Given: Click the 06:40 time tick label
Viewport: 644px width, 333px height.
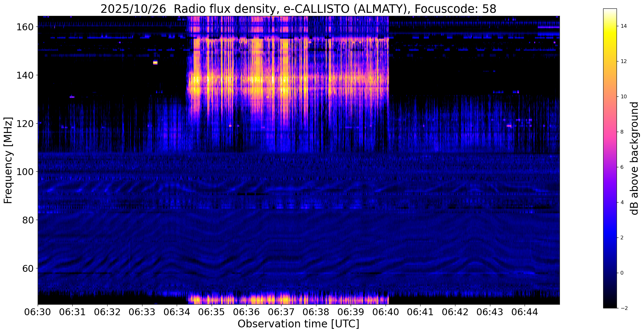Looking at the screenshot, I should 386,311.
